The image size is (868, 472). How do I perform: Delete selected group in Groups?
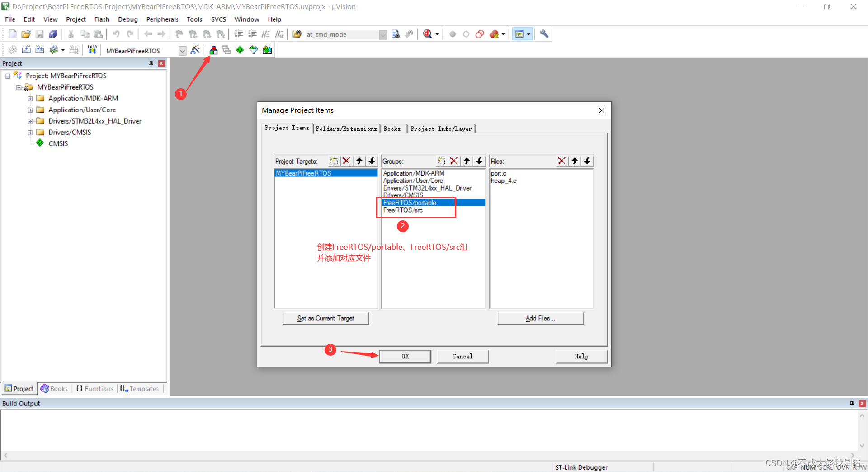click(454, 161)
